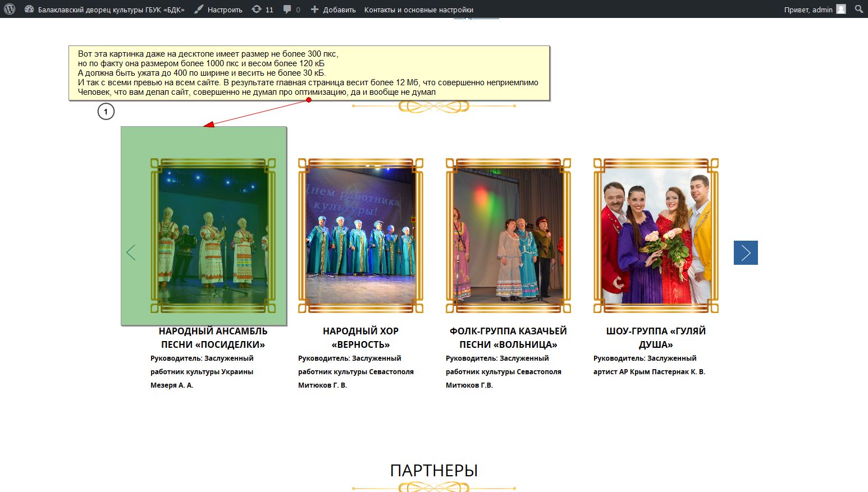Select title «Фолк-группа казачьей песни «Вольница»»
Viewport: 868px width, 492px height.
point(508,338)
